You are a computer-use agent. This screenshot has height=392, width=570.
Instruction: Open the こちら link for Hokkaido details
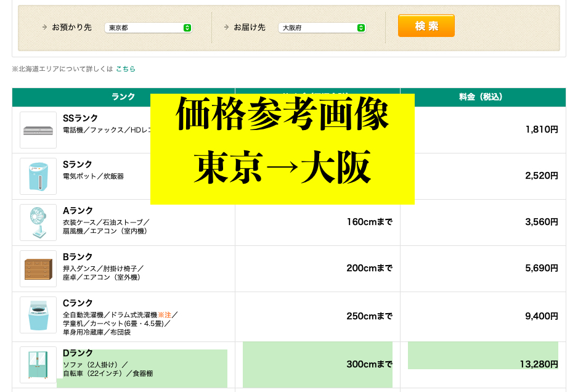125,69
